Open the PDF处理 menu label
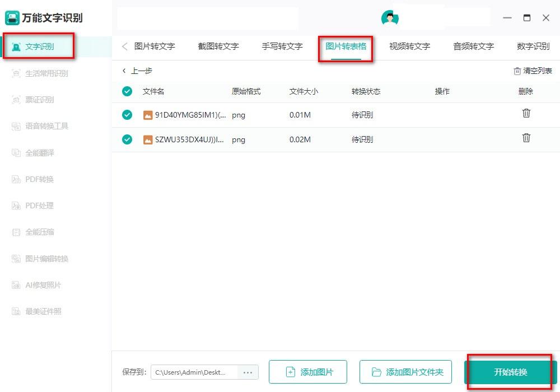Screen dimensions: 560x392 (39, 206)
